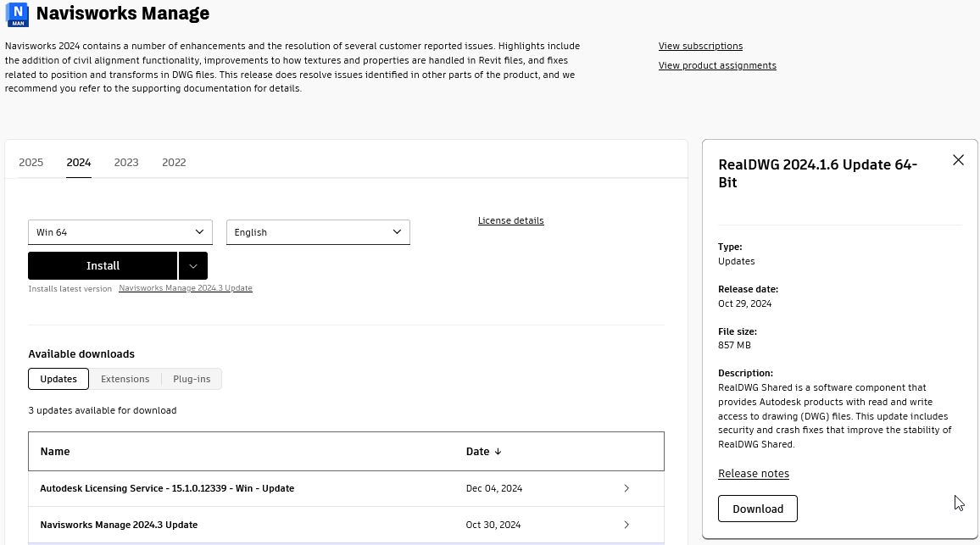The height and width of the screenshot is (545, 980).
Task: Open the English language dropdown
Action: point(318,232)
